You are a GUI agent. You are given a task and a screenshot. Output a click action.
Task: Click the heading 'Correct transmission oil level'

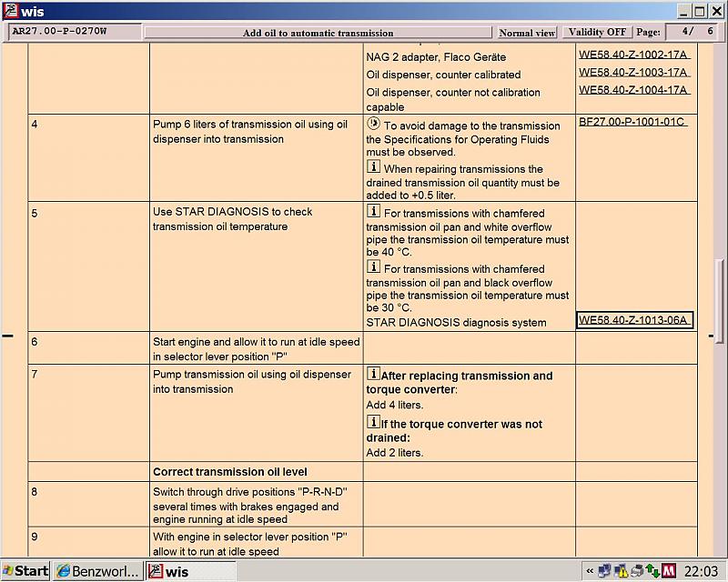tap(230, 472)
